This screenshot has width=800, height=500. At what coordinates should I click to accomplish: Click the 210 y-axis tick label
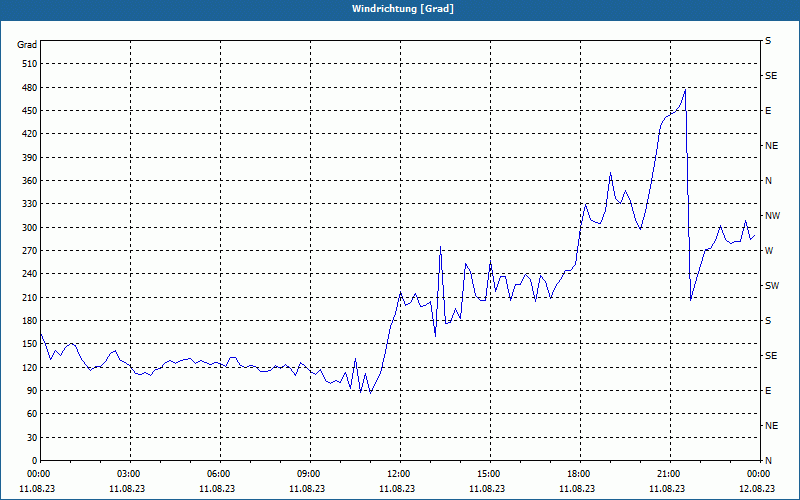coord(30,297)
